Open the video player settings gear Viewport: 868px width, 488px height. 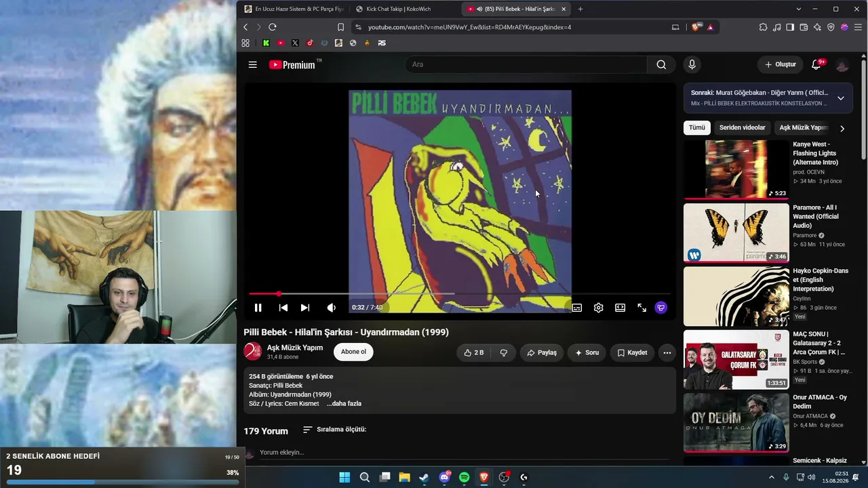click(598, 308)
